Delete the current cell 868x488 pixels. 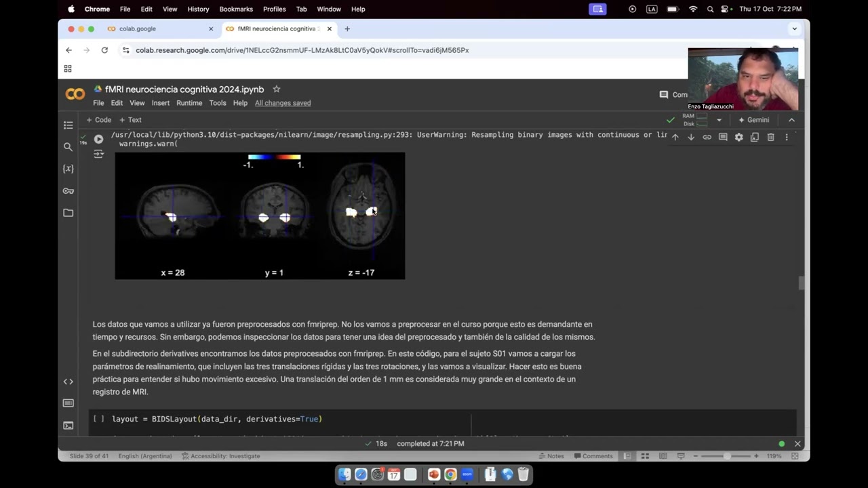tap(770, 137)
